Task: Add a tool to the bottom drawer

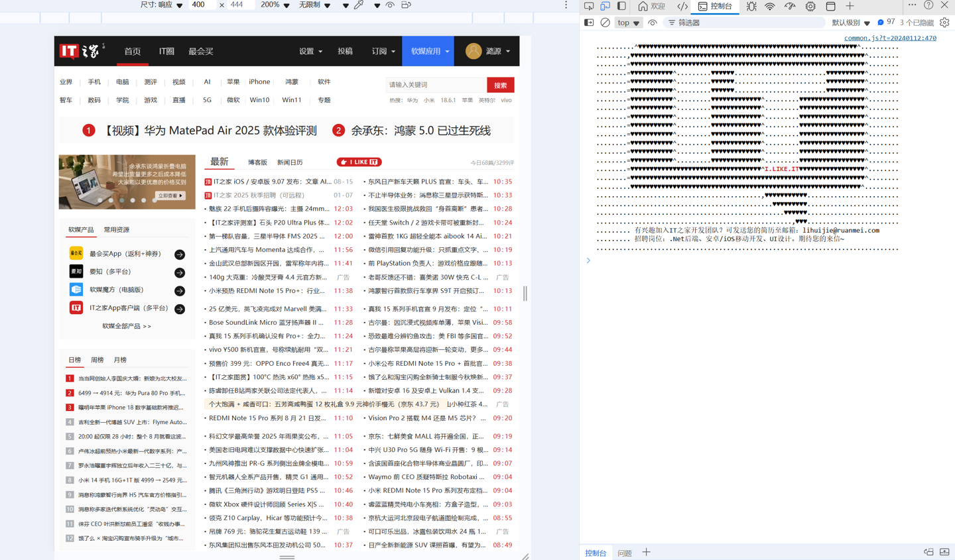Action: 646,552
